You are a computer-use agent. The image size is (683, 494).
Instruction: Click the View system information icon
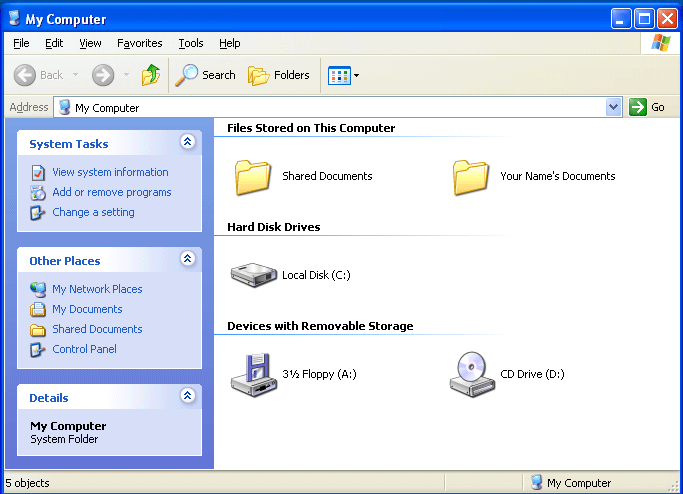[x=38, y=173]
